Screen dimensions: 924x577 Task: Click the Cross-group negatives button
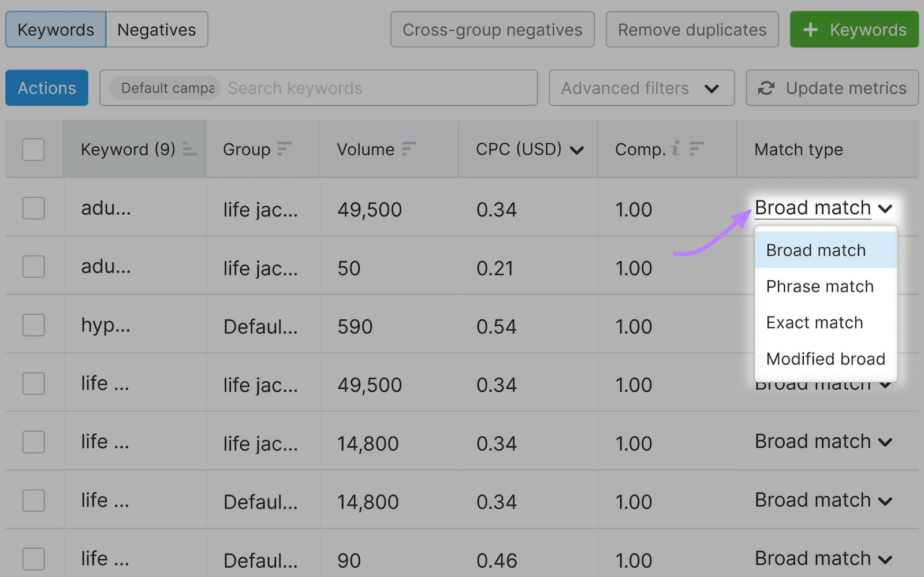pos(492,29)
